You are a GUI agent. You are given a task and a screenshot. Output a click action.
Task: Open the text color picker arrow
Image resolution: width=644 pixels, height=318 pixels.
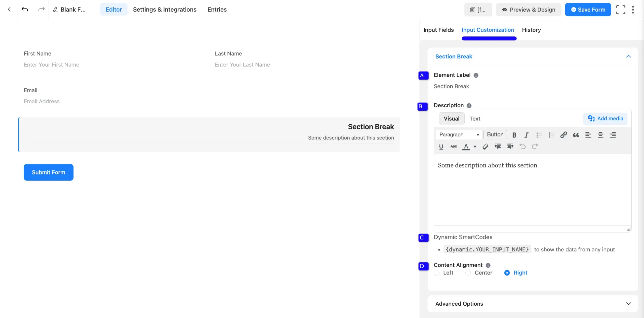coord(475,147)
